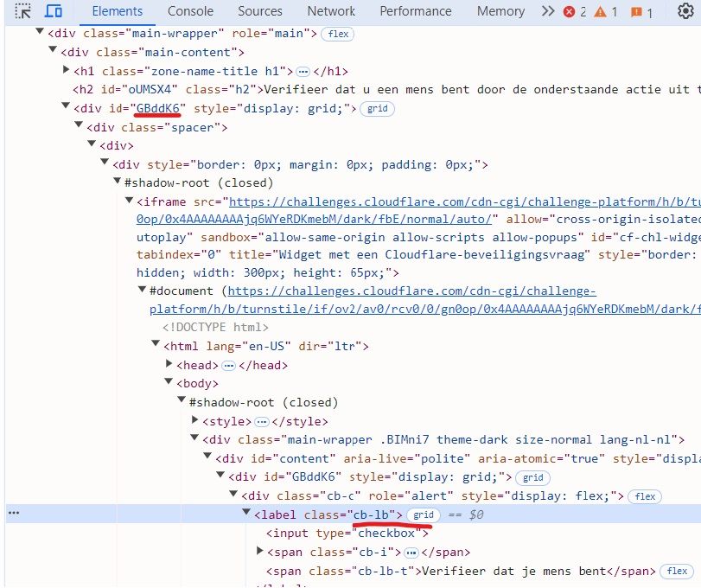Show more DevTools tabs with double chevron

(547, 11)
